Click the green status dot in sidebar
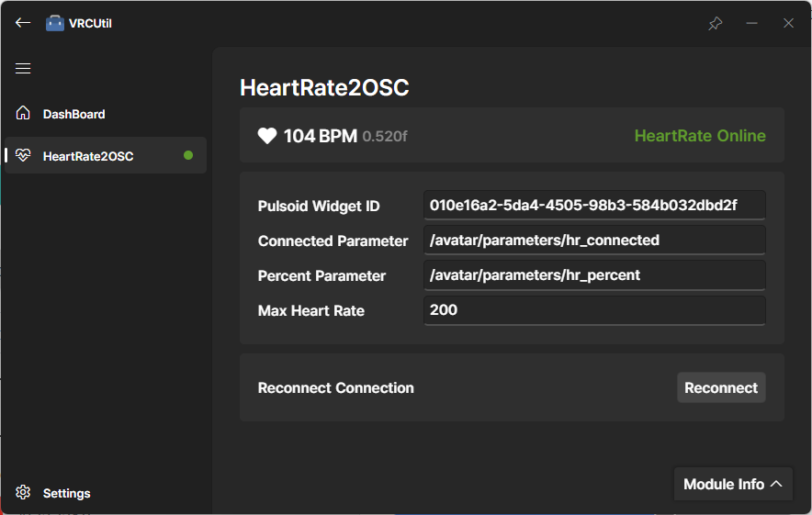This screenshot has width=812, height=515. click(x=188, y=156)
